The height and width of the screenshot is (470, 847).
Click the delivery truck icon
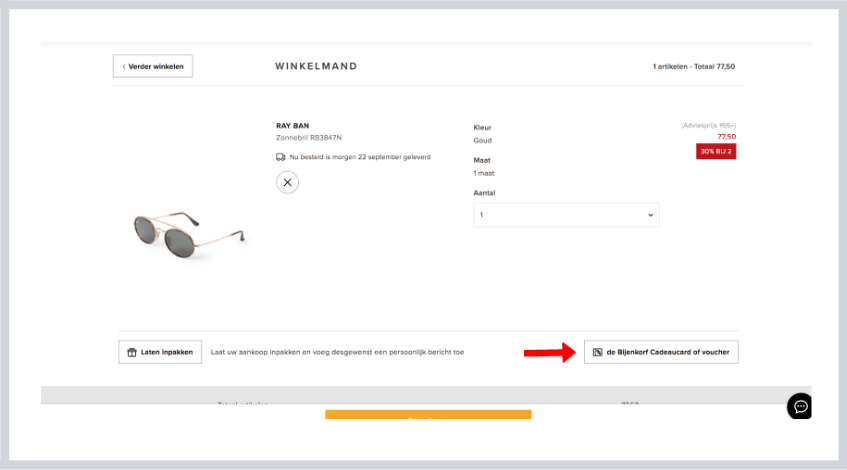click(281, 157)
